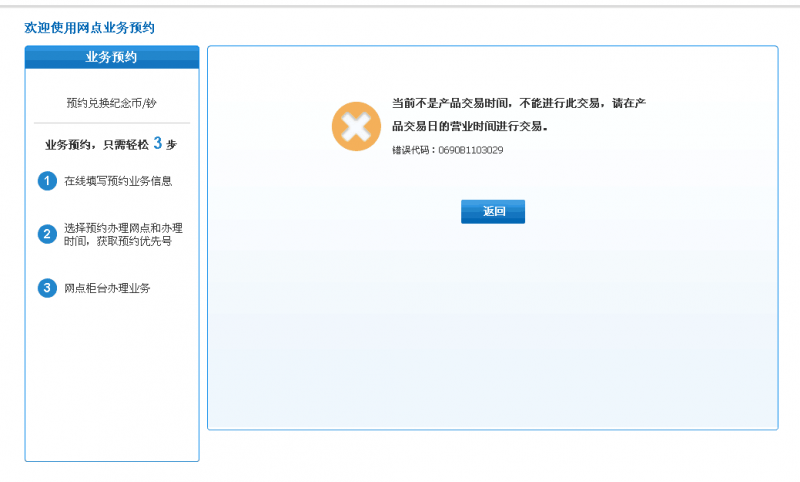This screenshot has height=482, width=800.
Task: Click the 网点柜台办理业务 step text
Action: pos(107,288)
